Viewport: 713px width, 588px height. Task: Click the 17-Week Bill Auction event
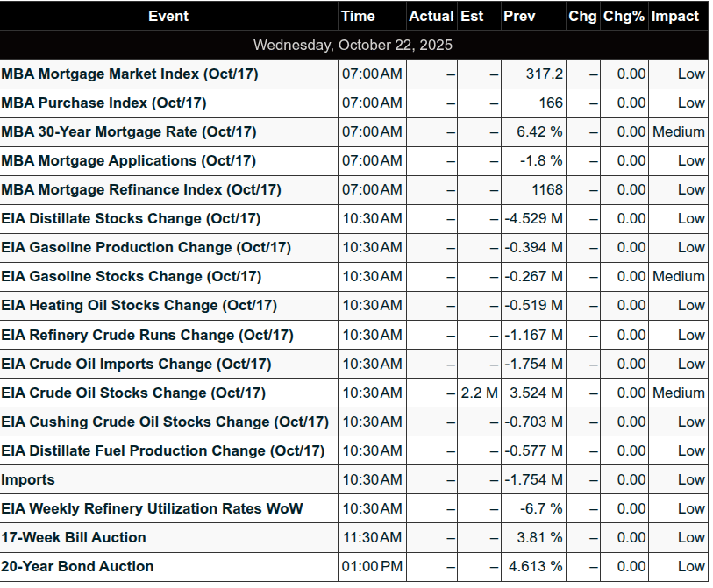(x=74, y=537)
